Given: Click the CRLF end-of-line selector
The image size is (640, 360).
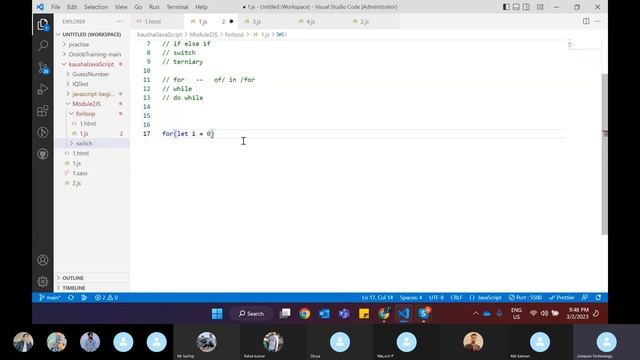Looking at the screenshot, I should [456, 298].
